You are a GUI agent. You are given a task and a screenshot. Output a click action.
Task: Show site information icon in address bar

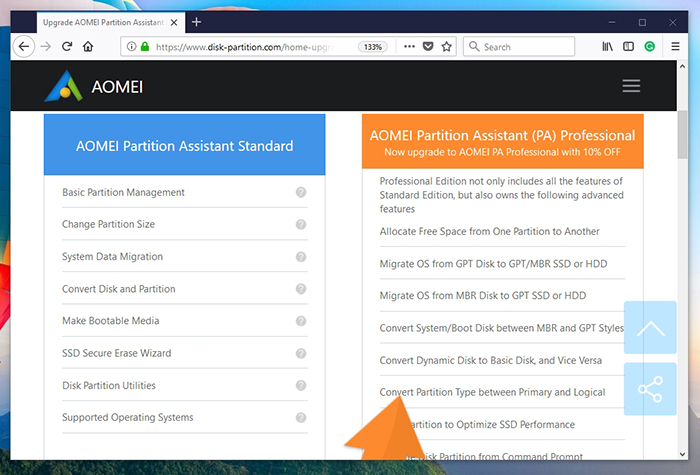coord(131,46)
